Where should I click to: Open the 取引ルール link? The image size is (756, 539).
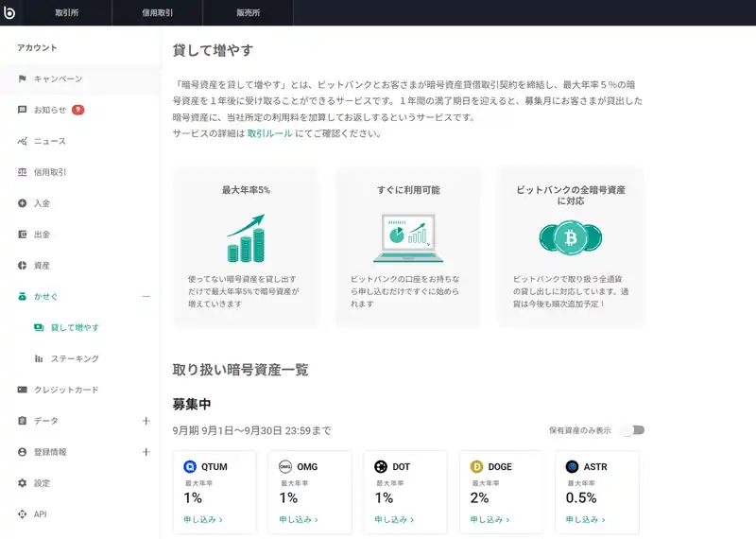tap(269, 133)
